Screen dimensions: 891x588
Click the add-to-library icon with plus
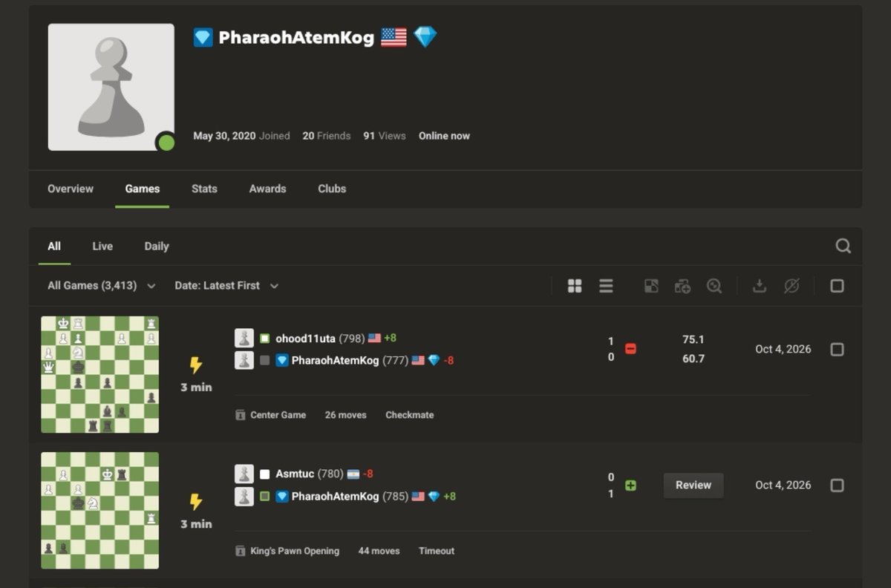682,286
